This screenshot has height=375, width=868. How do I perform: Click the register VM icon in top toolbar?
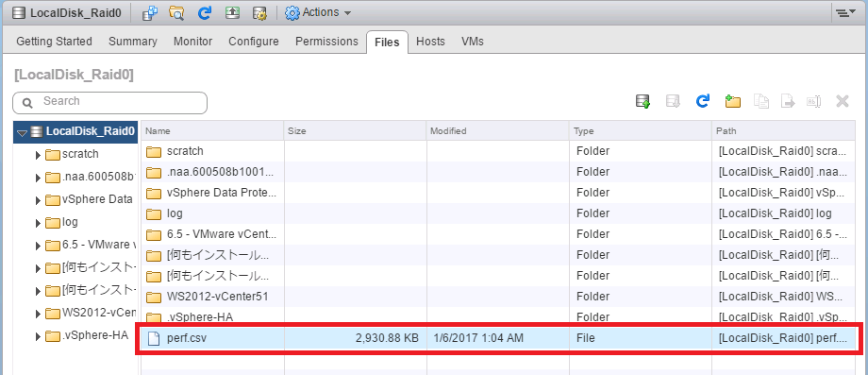149,13
